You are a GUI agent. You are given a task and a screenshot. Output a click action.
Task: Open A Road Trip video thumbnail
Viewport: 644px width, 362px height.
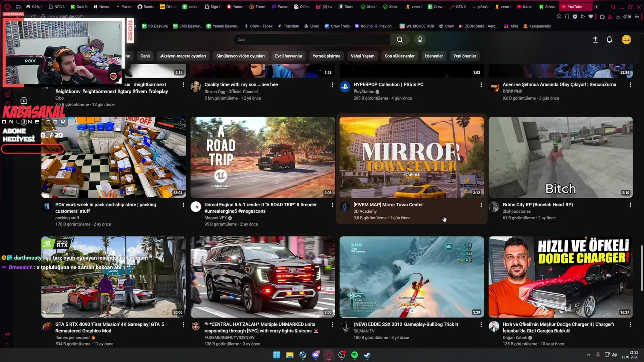pos(263,157)
